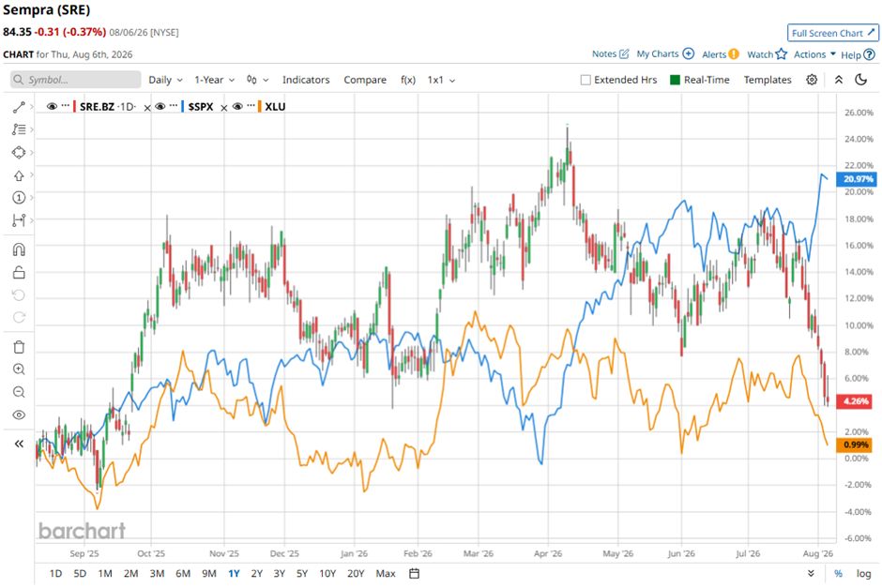Open the Indicators menu

click(x=306, y=80)
